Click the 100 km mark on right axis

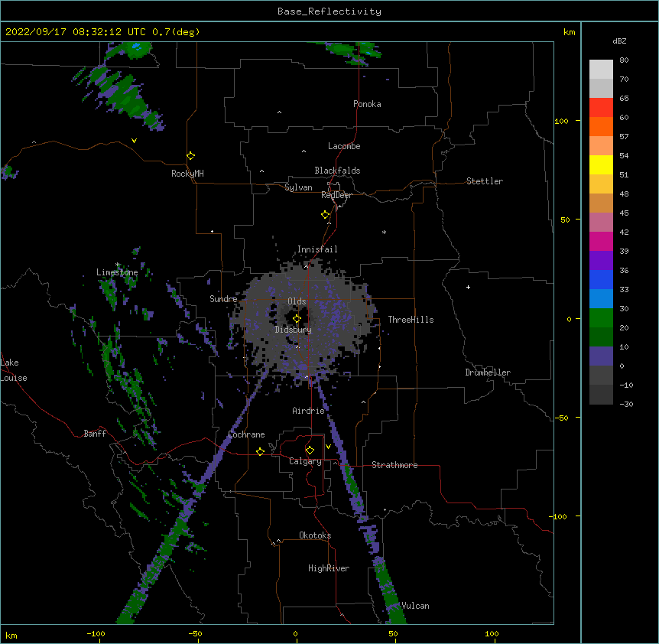tap(561, 121)
